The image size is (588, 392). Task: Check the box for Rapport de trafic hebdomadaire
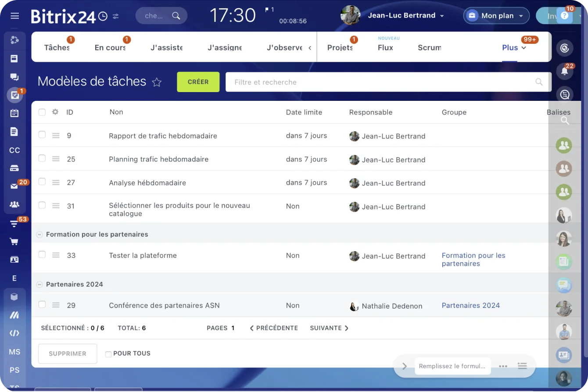coord(42,135)
